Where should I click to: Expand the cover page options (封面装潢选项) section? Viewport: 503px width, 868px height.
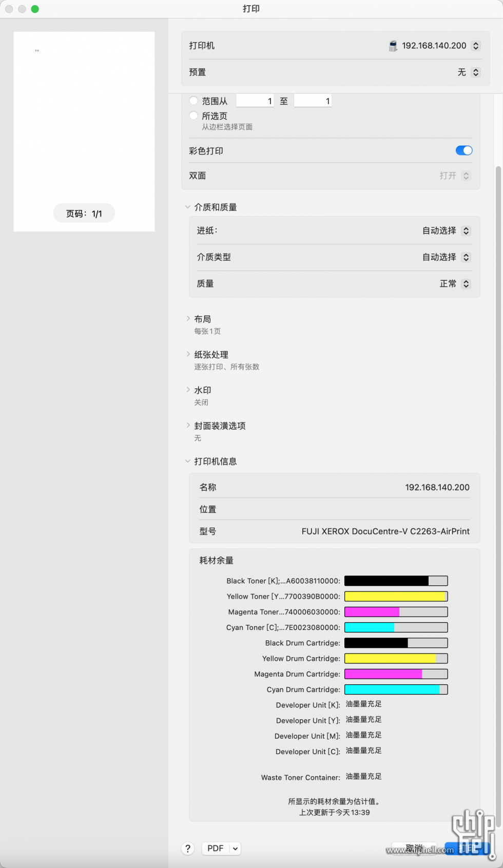pos(188,425)
